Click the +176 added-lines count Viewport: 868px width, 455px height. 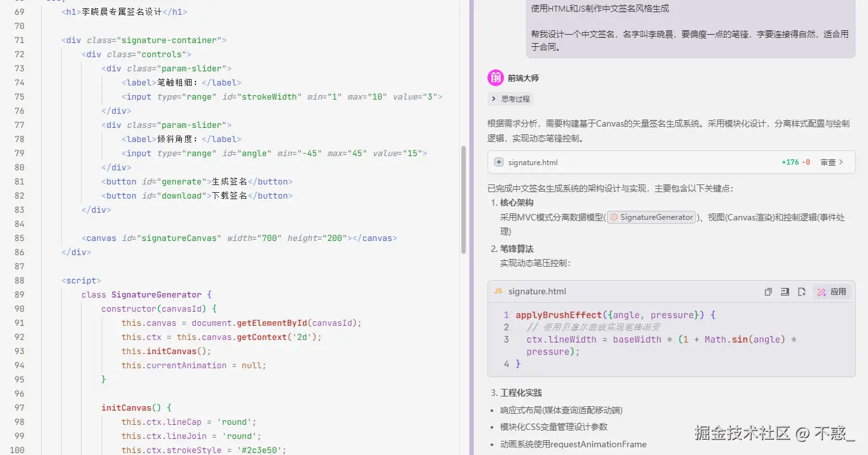pyautogui.click(x=790, y=163)
